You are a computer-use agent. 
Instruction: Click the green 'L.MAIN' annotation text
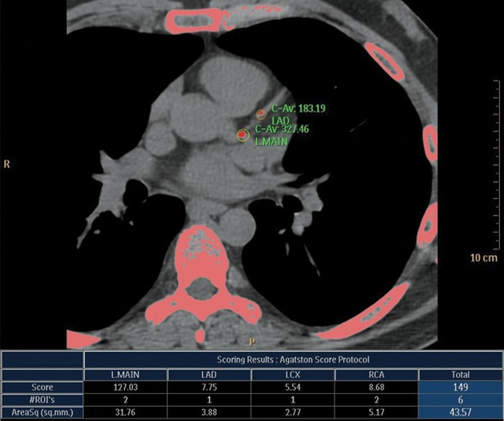[271, 142]
